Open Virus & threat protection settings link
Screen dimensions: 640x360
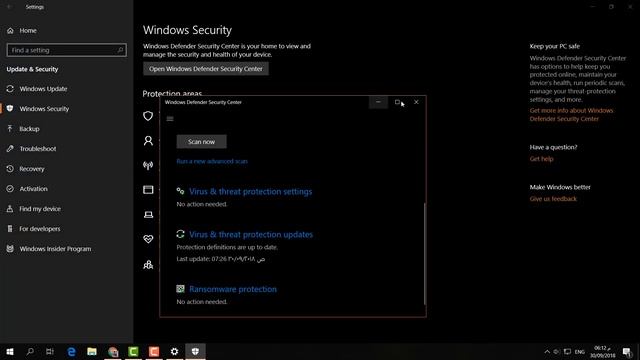coord(250,191)
